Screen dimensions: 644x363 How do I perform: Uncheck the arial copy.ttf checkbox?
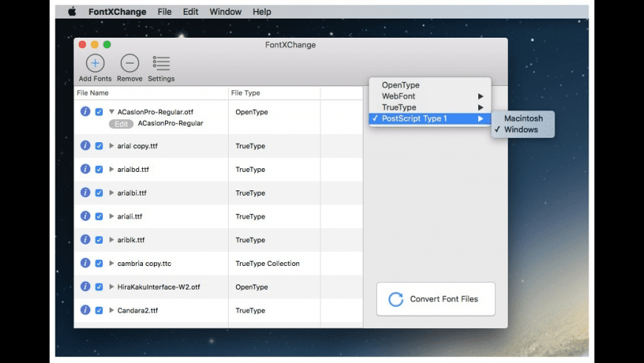click(99, 146)
